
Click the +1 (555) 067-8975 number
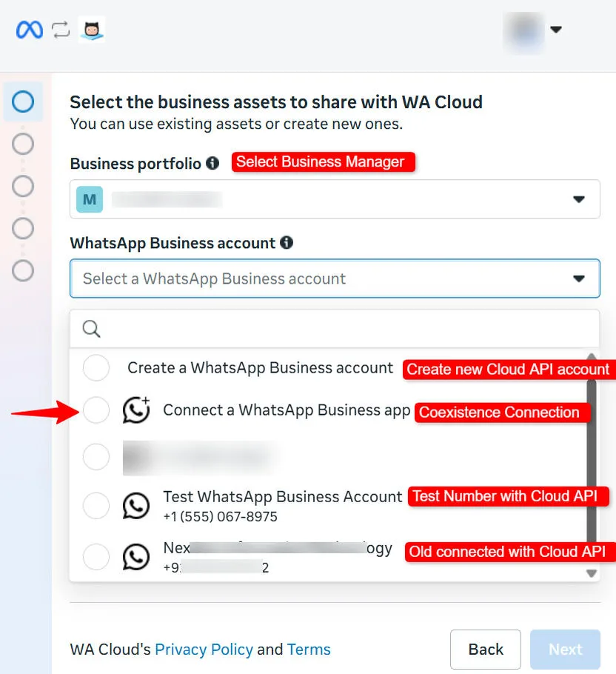point(221,517)
